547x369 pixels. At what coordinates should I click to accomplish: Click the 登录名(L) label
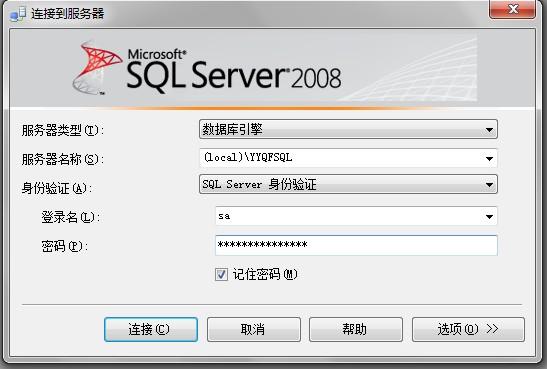71,217
